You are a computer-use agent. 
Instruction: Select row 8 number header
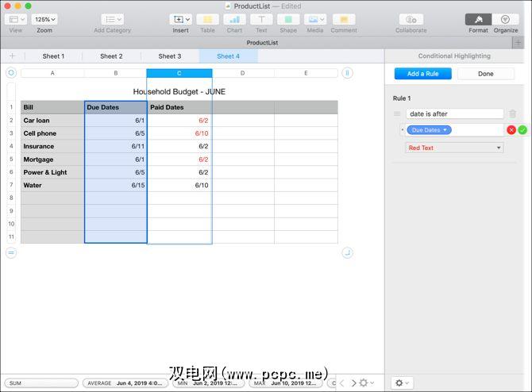11,198
